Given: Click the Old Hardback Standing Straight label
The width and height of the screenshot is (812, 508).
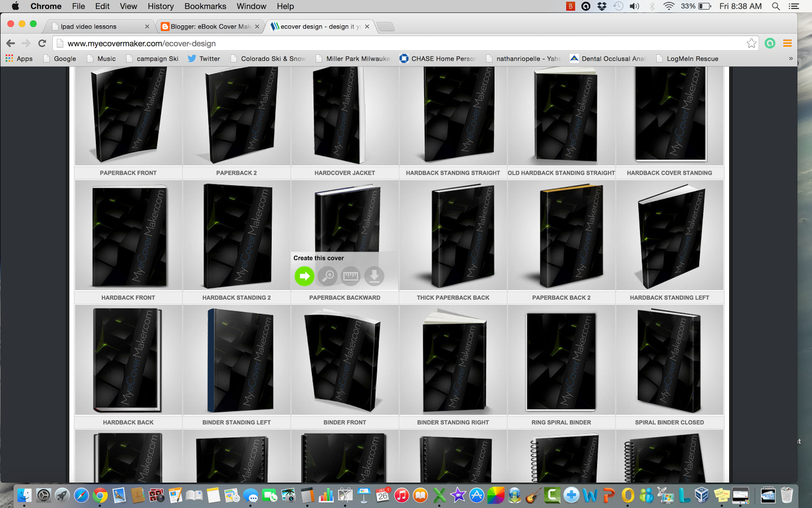Looking at the screenshot, I should coord(561,173).
